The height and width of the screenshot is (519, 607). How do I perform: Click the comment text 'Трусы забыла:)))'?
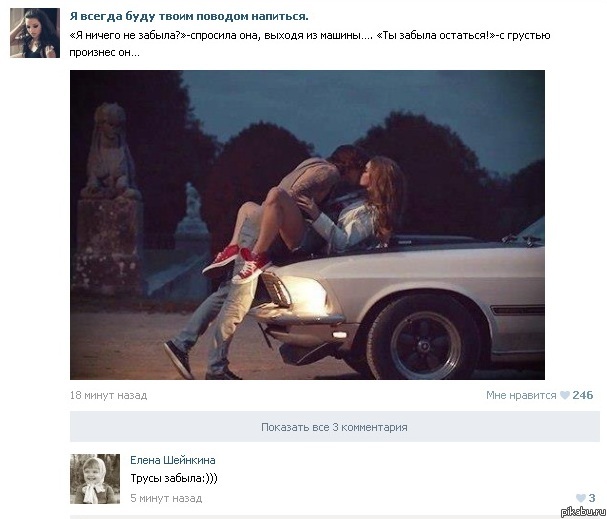click(174, 478)
